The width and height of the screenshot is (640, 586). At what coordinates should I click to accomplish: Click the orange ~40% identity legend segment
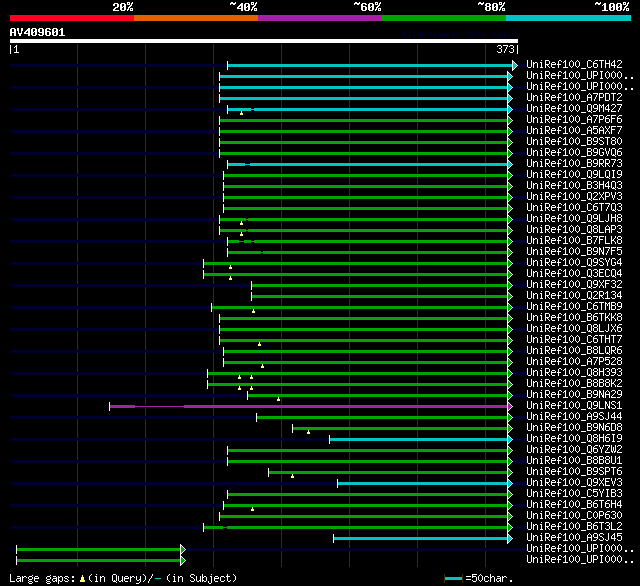click(196, 18)
